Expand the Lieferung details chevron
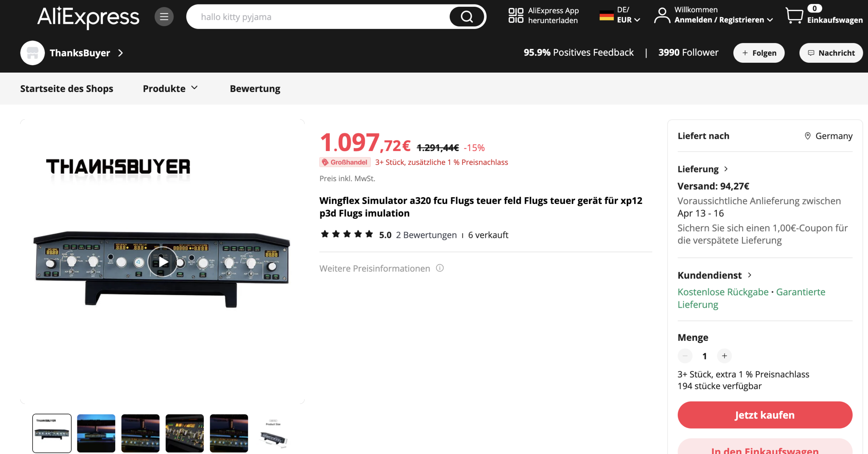Viewport: 868px width, 454px height. click(726, 169)
